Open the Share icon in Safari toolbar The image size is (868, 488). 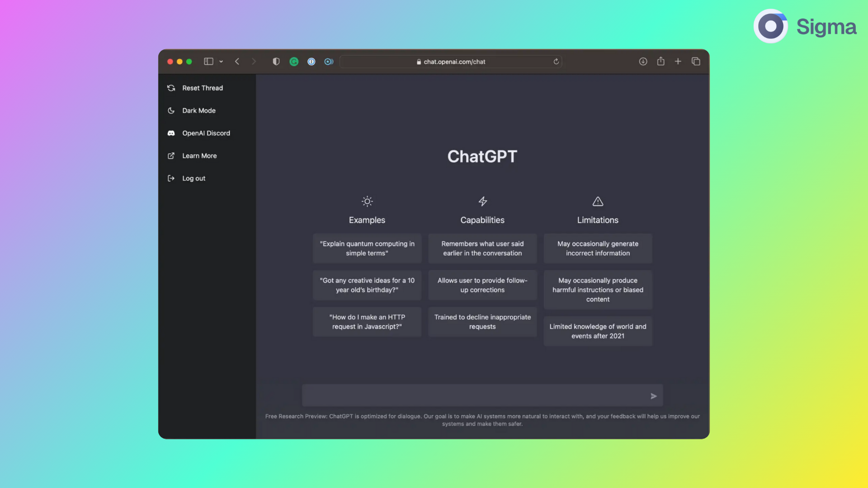(x=660, y=61)
